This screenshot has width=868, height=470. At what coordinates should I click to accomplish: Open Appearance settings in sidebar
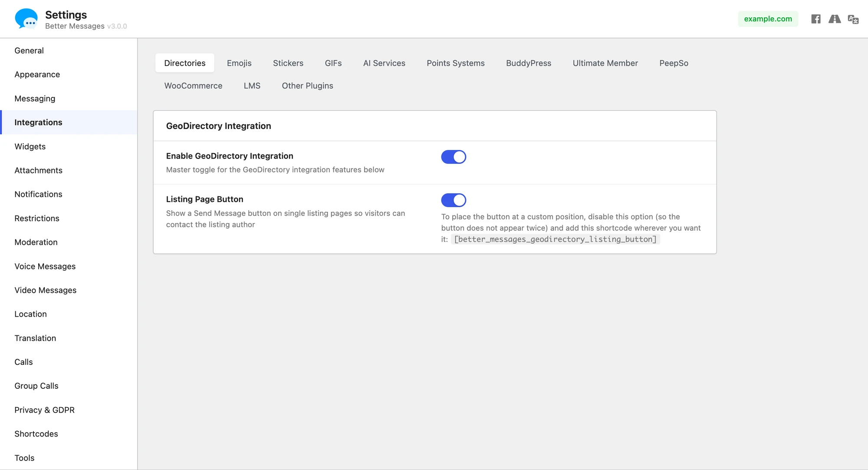[x=69, y=74]
